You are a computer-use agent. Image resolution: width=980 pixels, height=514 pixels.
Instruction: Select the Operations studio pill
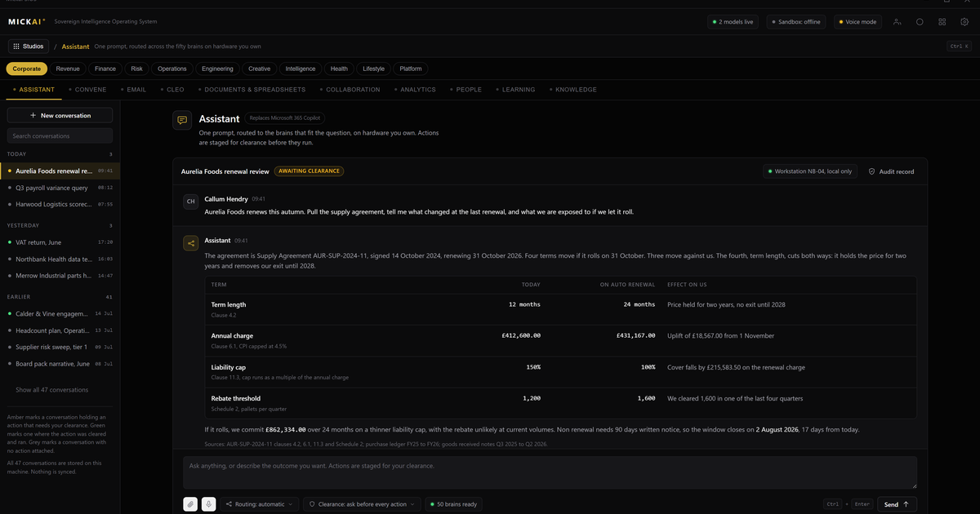[x=172, y=69]
